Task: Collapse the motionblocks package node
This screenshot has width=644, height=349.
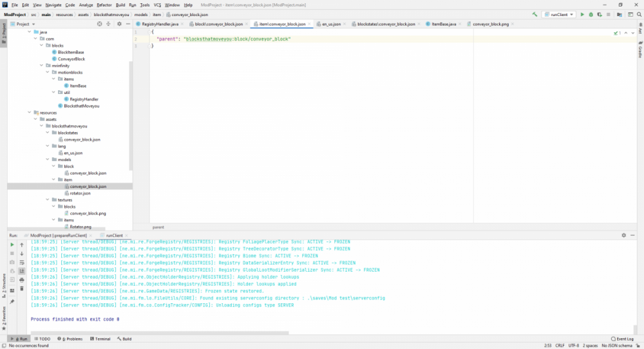Action: point(48,72)
